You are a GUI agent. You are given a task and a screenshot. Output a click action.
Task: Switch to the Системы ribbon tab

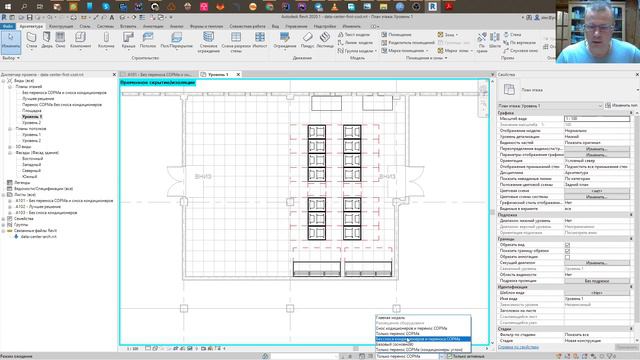[x=105, y=26]
